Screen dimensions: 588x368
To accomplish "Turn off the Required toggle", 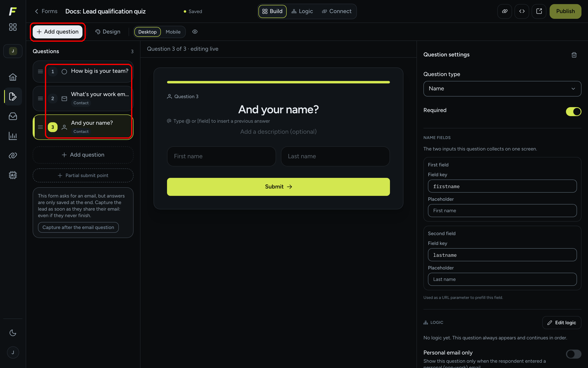I will click(574, 112).
